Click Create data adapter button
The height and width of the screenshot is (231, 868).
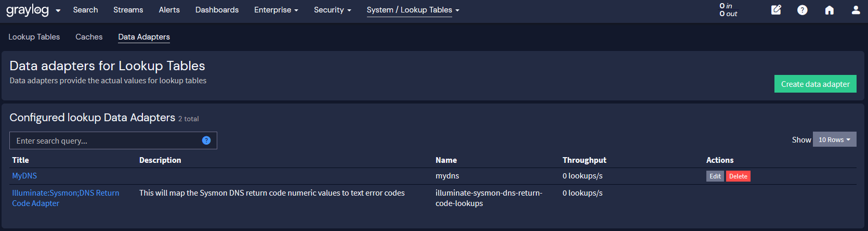(815, 84)
